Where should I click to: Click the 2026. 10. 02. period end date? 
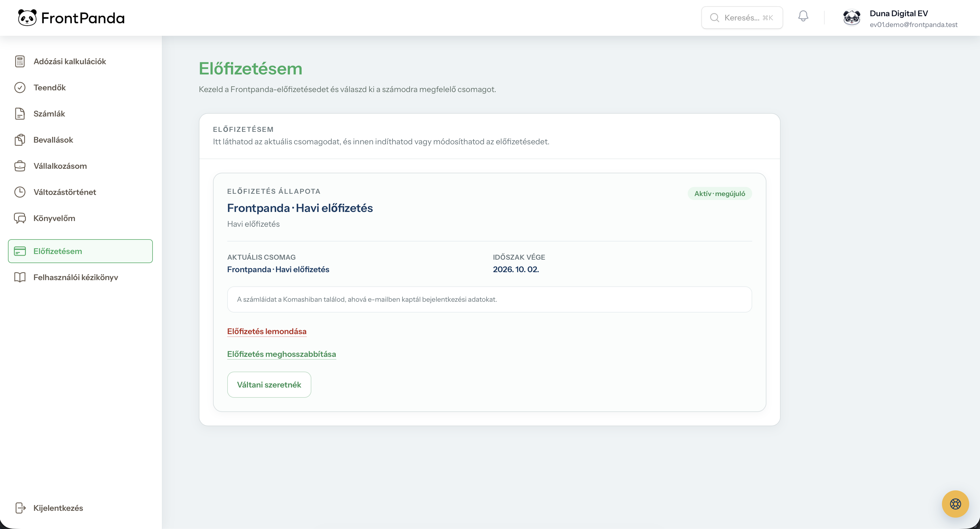coord(516,269)
